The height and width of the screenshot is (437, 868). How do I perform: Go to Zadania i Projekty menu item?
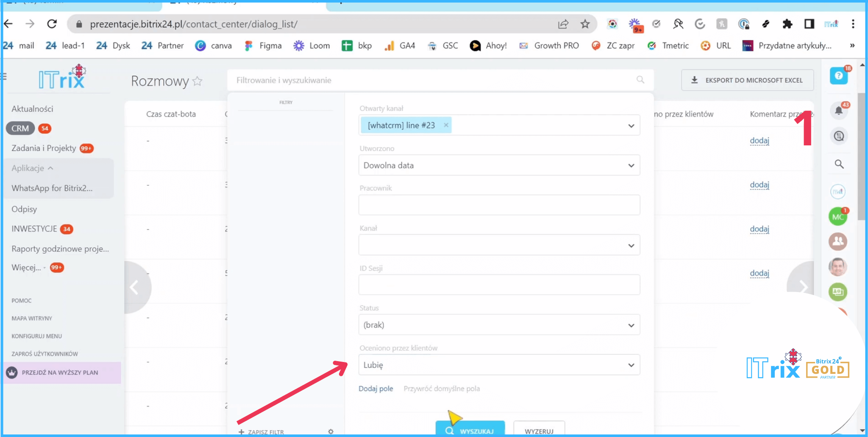[x=44, y=148]
